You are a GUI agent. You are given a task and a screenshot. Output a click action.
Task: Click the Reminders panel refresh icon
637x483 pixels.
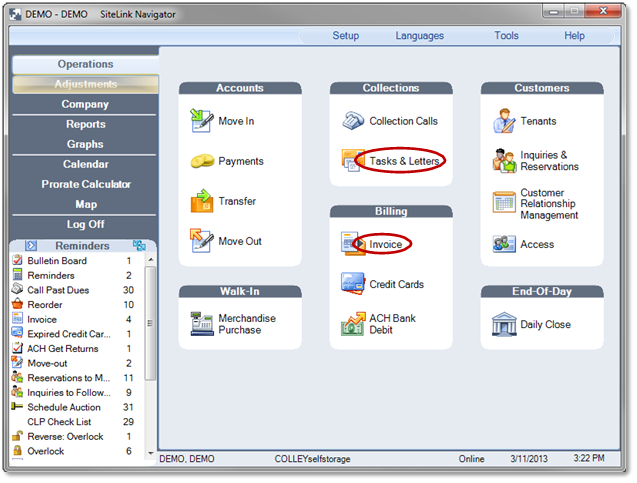[139, 245]
